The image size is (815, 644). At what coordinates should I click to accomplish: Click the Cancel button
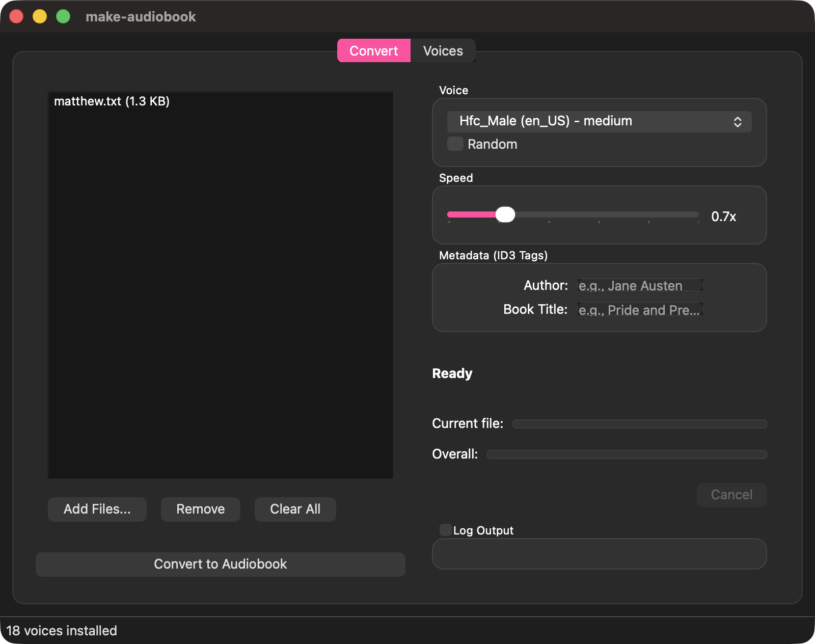pos(731,495)
